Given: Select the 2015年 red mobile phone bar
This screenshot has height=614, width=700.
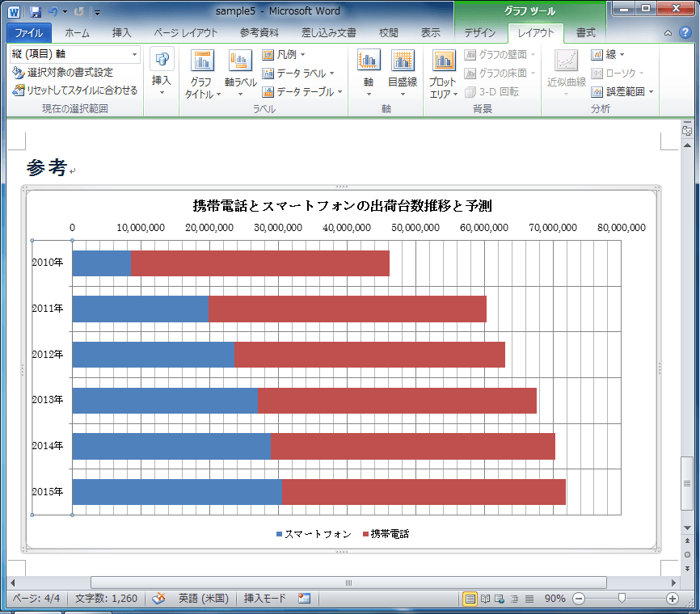Looking at the screenshot, I should [x=424, y=492].
